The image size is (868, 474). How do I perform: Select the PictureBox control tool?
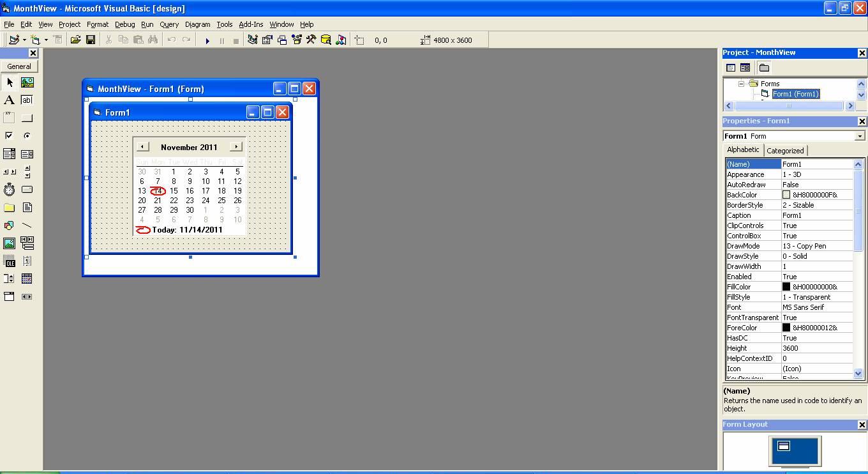click(x=27, y=82)
